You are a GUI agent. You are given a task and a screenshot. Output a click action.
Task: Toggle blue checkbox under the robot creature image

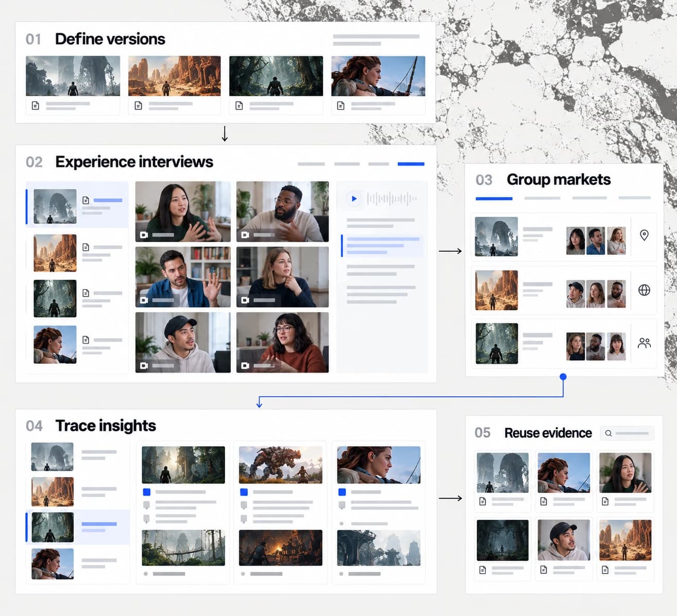[x=244, y=492]
